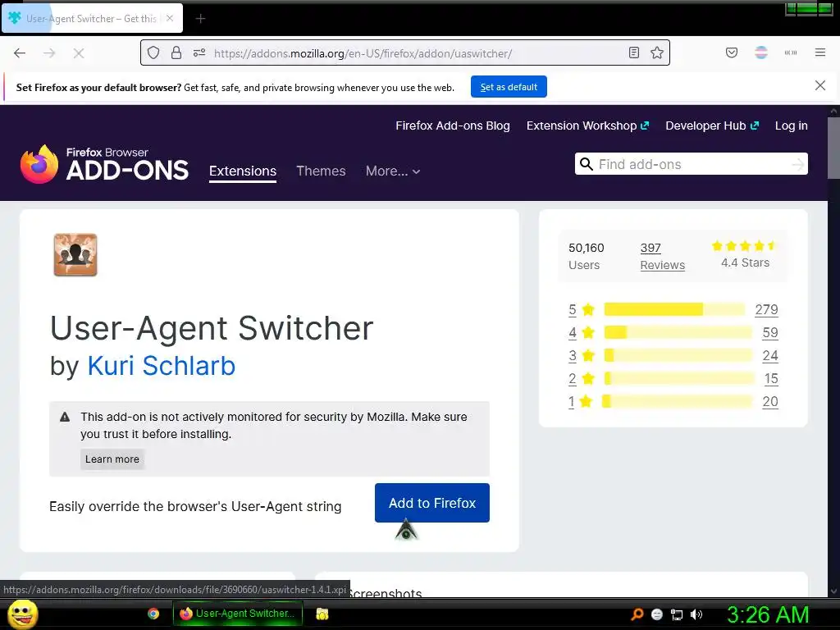Bookmark this page with the star
This screenshot has height=630, width=840.
click(x=657, y=52)
